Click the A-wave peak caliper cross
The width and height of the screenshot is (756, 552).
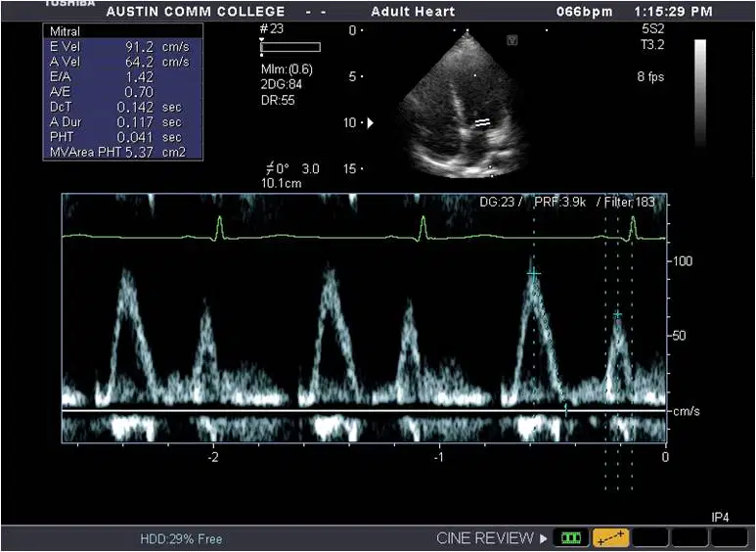(x=618, y=314)
